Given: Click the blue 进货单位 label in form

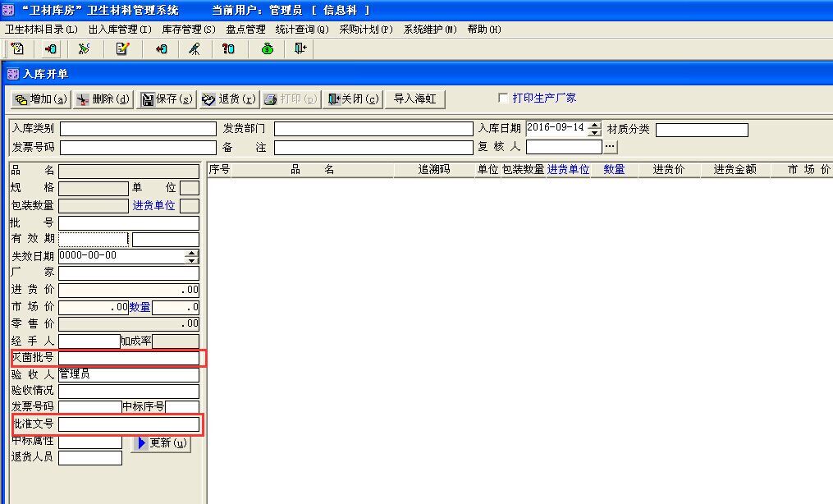Looking at the screenshot, I should tap(154, 205).
